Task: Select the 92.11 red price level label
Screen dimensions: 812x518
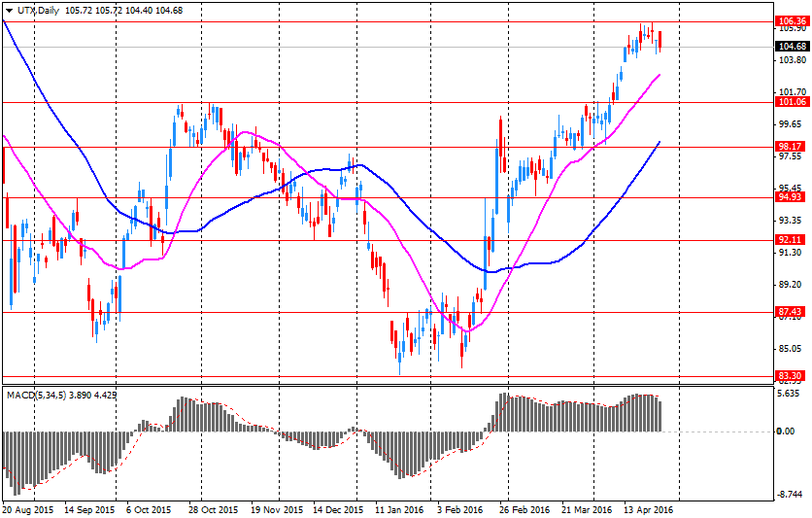Action: click(x=793, y=240)
